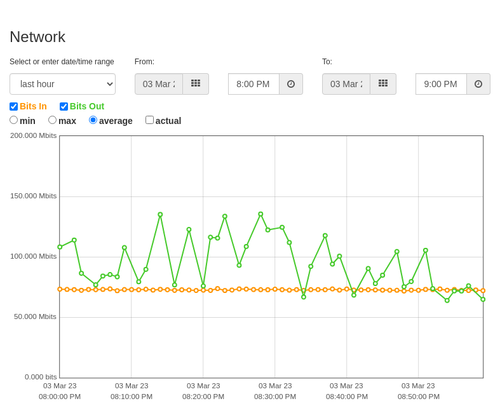Click the last green Bits Out point on the chart
This screenshot has height=403, width=500.
[x=483, y=299]
